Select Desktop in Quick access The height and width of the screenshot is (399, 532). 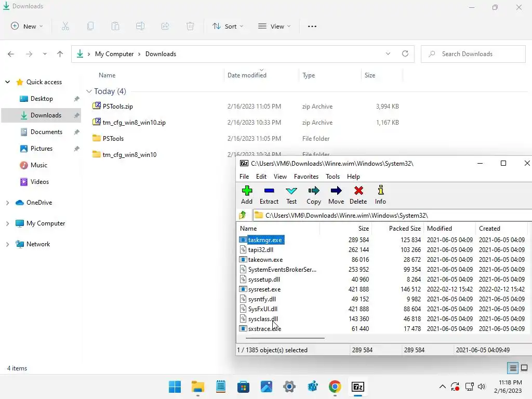point(42,99)
